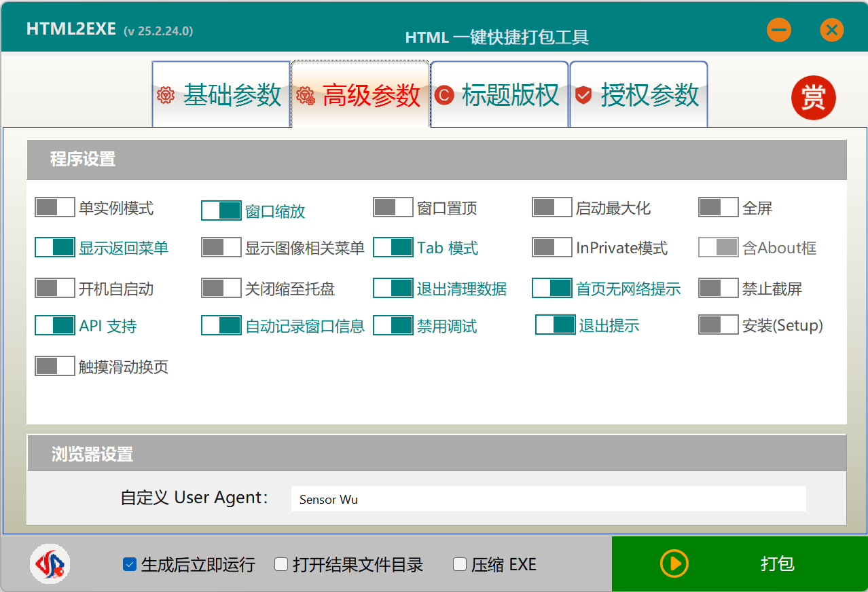Turn on the 关闭缩至托盘 toggle
The height and width of the screenshot is (592, 868).
coord(221,288)
